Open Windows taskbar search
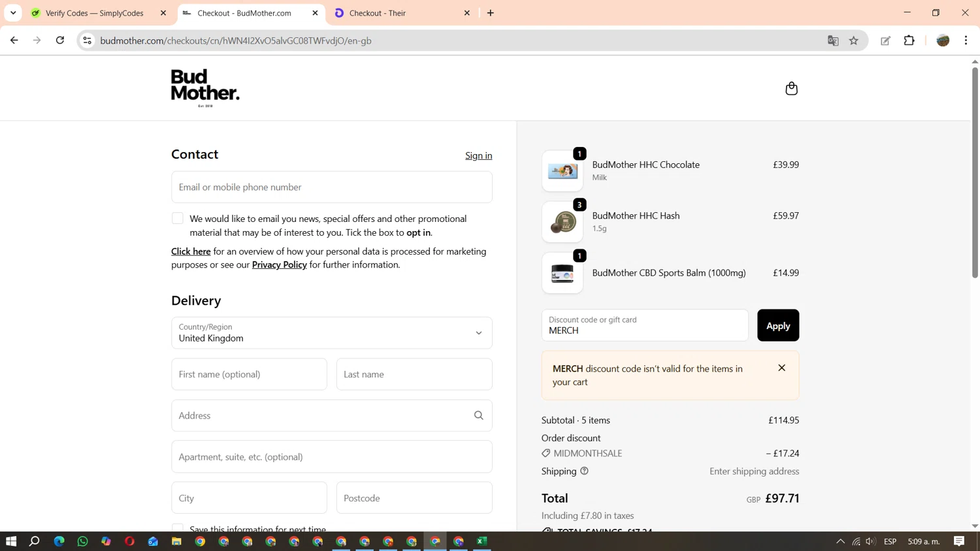The width and height of the screenshot is (980, 551). point(35,541)
